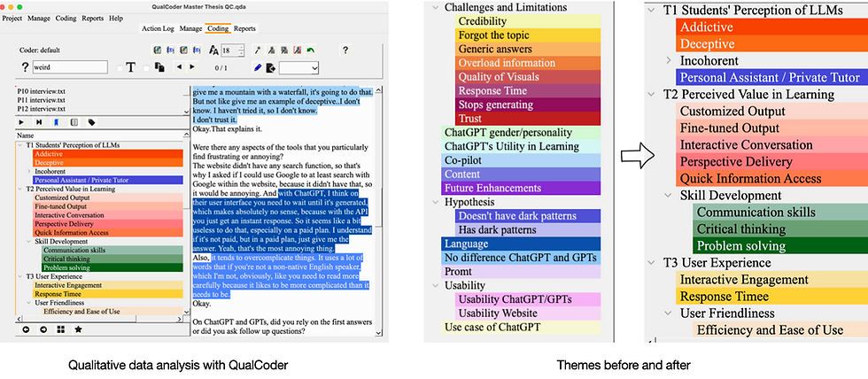The width and height of the screenshot is (868, 379).
Task: Collapse T2 Perceived Value in Learning in QualCoder
Action: pos(20,189)
